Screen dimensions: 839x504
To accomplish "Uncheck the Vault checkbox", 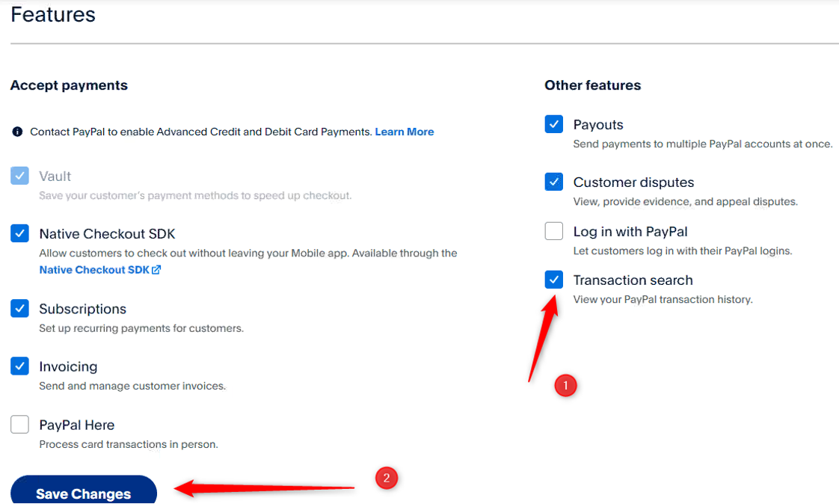I will (x=19, y=176).
